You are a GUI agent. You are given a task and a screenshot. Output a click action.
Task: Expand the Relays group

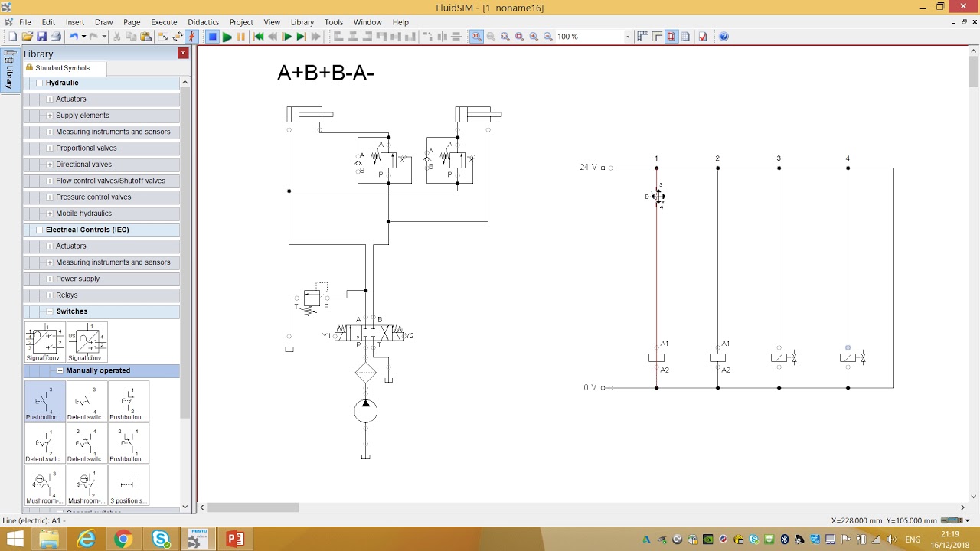[50, 295]
